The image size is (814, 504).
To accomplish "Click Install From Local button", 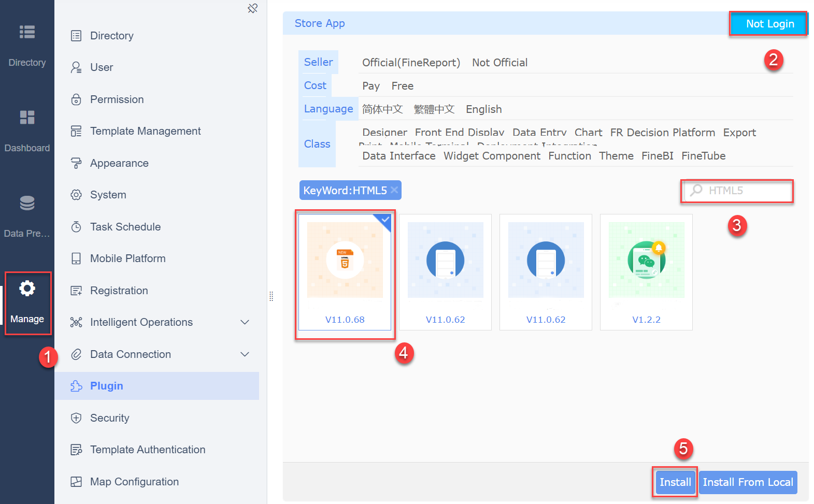I will point(748,482).
